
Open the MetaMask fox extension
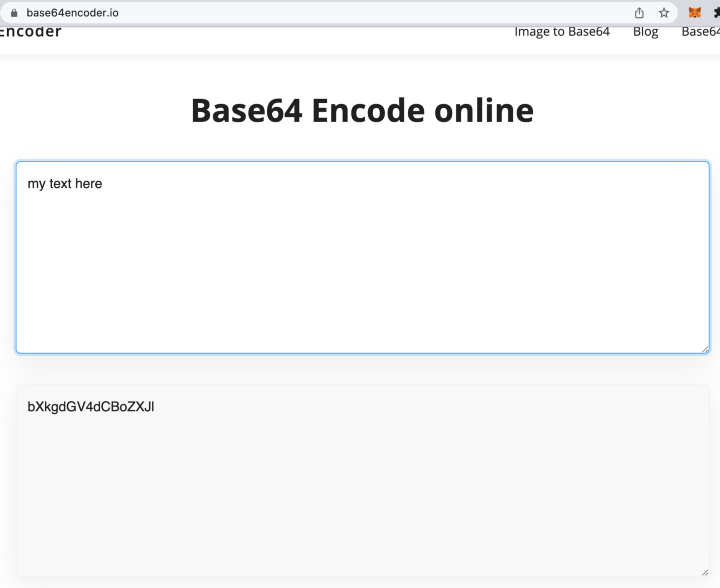point(695,12)
